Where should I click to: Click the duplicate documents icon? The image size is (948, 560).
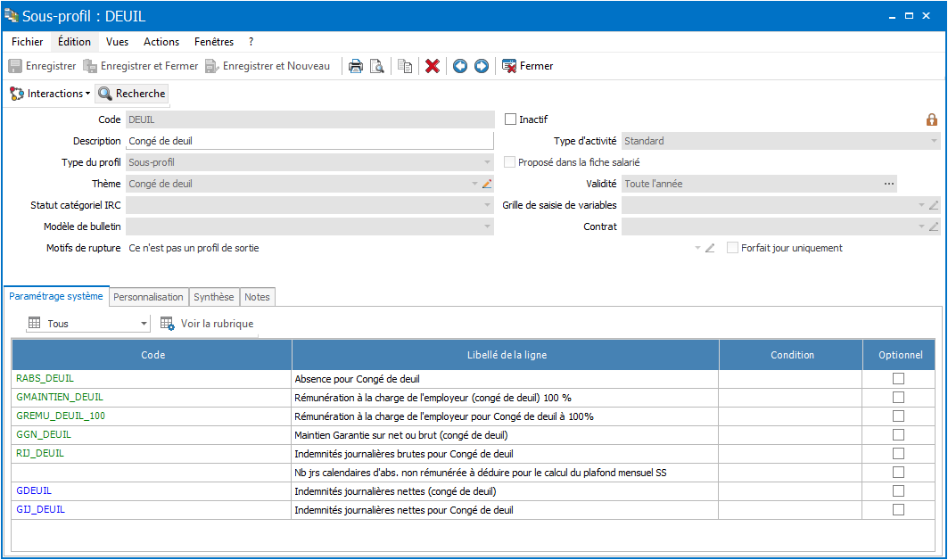(405, 66)
